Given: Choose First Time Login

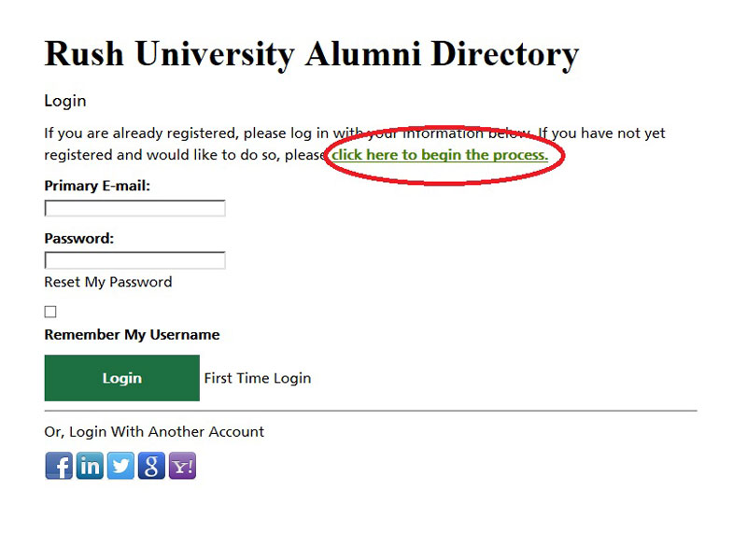Looking at the screenshot, I should [257, 378].
